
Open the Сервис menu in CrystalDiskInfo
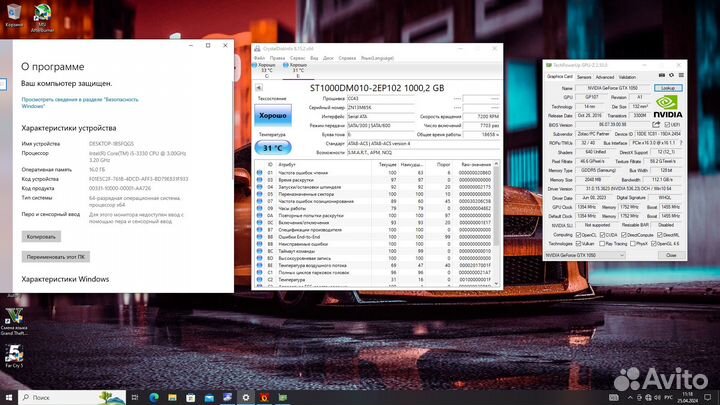(x=298, y=58)
